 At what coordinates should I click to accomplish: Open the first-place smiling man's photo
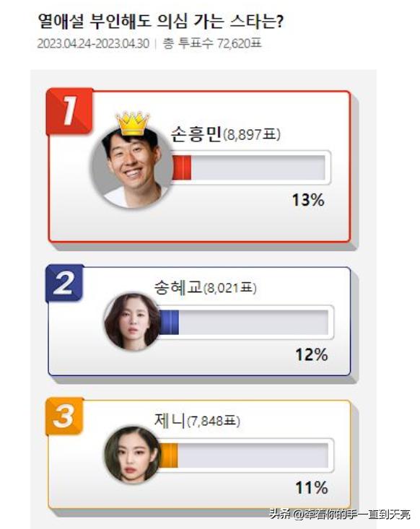[132, 168]
